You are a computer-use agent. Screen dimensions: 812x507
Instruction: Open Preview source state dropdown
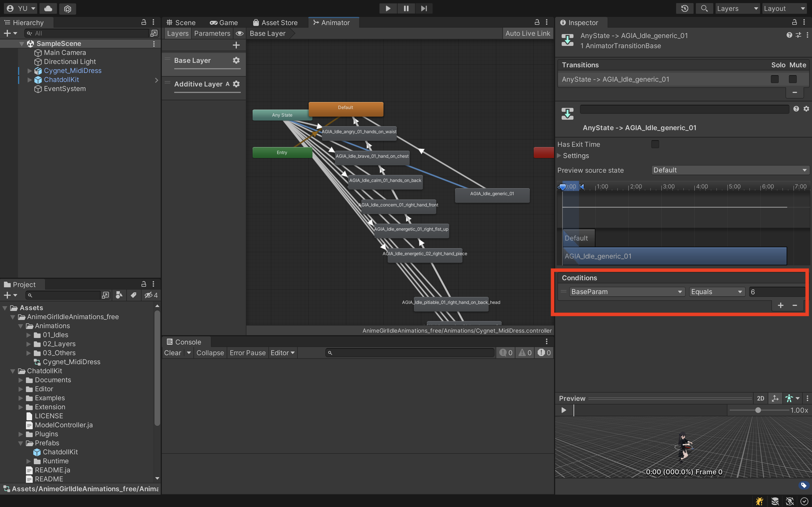point(730,170)
